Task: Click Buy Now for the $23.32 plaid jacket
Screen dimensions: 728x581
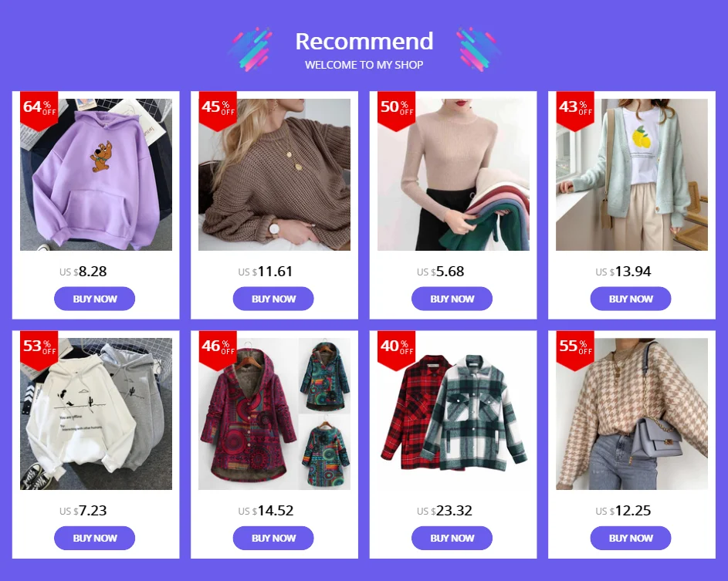Action: (452, 539)
